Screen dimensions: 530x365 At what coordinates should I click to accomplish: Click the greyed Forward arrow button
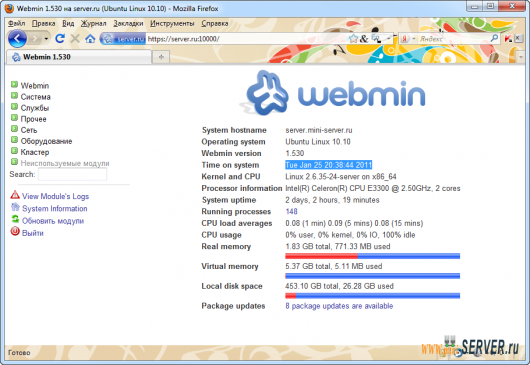(35, 39)
